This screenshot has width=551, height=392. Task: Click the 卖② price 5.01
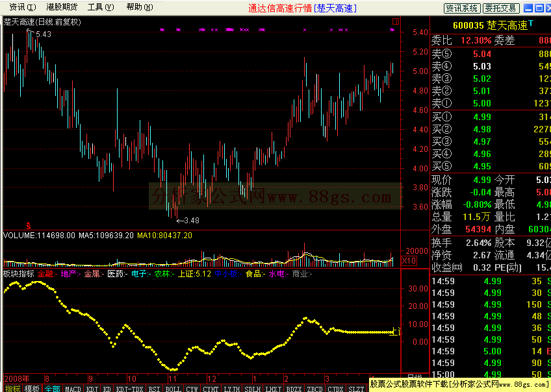point(481,91)
